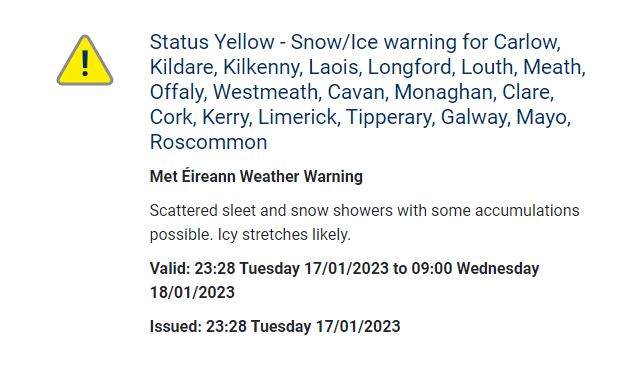Click 'Longford' in the warning title

[411, 67]
